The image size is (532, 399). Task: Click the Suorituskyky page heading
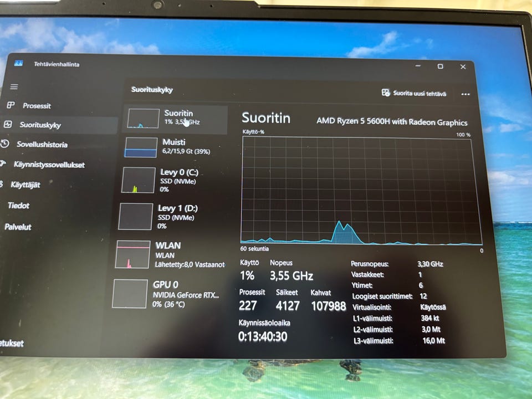click(x=152, y=90)
